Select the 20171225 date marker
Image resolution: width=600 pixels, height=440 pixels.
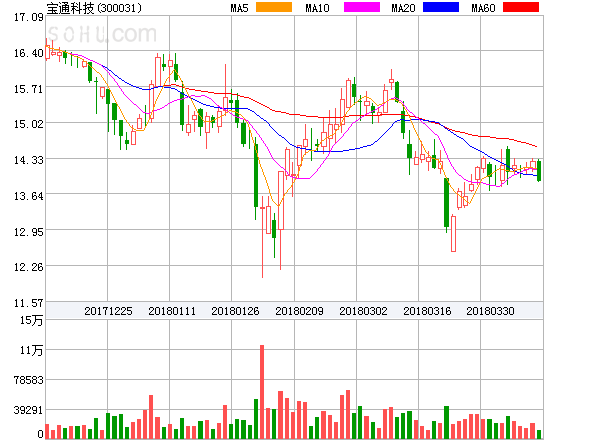pos(108,311)
